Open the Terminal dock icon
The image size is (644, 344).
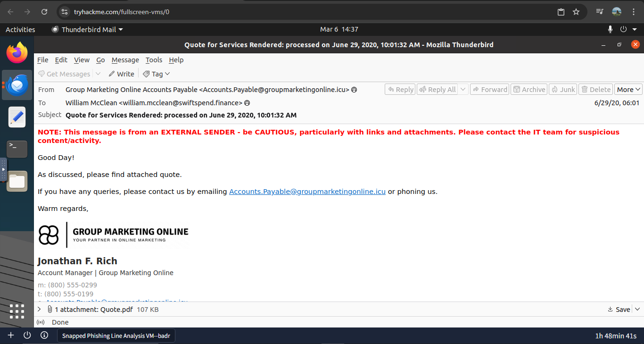coord(17,149)
